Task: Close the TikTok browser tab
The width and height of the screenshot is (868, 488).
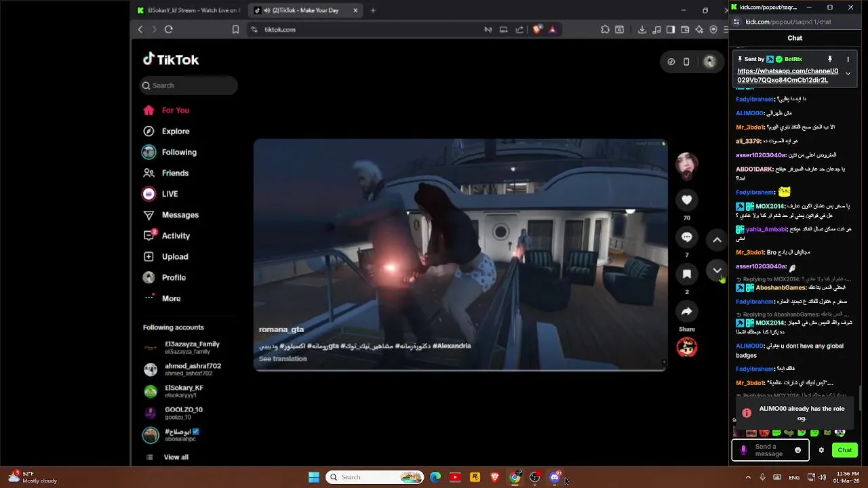Action: click(356, 10)
